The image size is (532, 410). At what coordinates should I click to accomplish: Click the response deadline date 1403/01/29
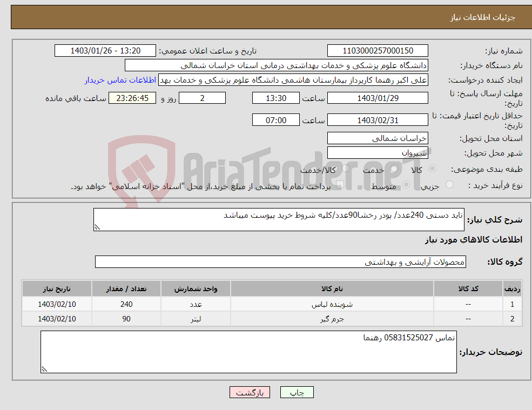coord(378,98)
